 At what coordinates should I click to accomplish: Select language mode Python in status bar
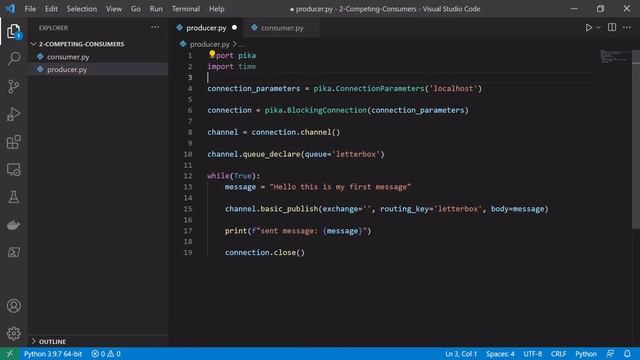point(586,354)
